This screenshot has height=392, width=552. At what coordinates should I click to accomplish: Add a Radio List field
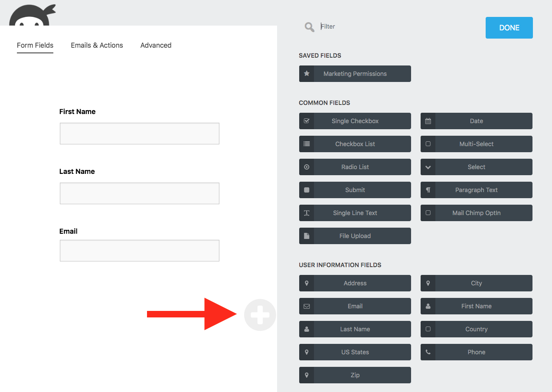[x=355, y=167]
